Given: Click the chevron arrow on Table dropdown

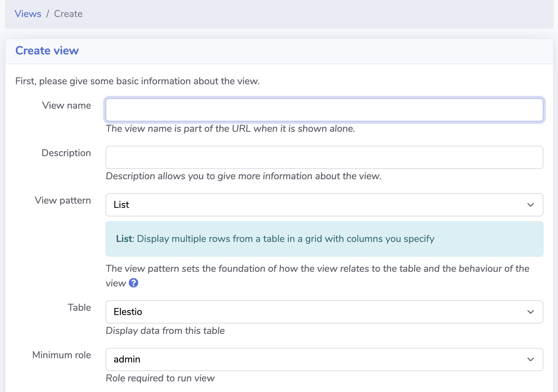Looking at the screenshot, I should [x=530, y=312].
